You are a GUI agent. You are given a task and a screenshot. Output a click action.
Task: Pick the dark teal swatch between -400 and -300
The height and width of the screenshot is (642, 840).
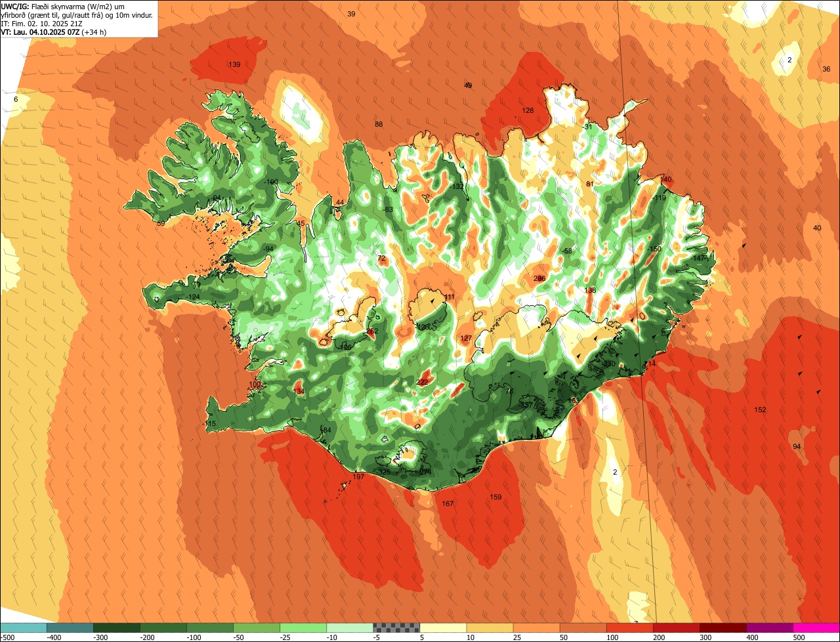70,628
